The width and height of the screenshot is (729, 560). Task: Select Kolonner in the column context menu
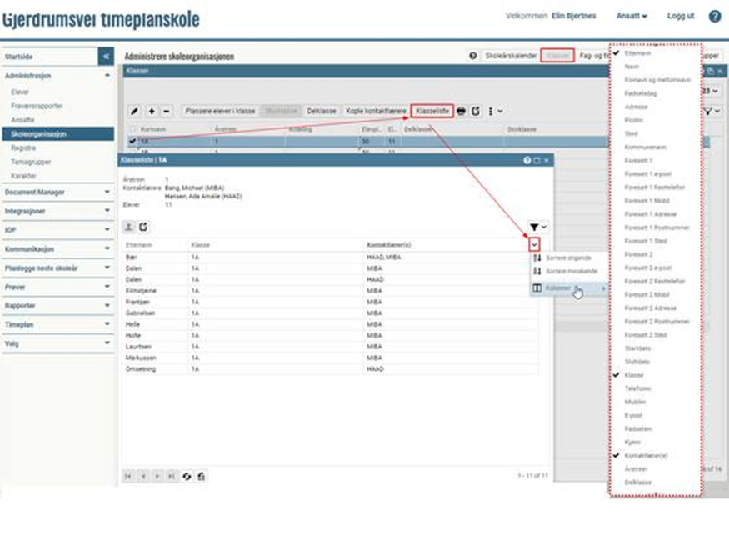pyautogui.click(x=560, y=288)
